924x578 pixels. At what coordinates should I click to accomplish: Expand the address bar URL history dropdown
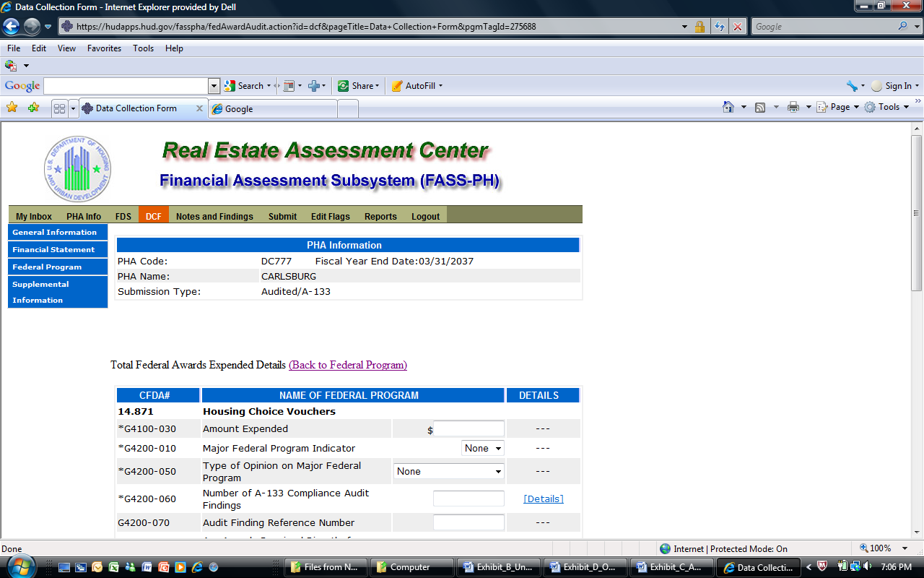point(684,27)
